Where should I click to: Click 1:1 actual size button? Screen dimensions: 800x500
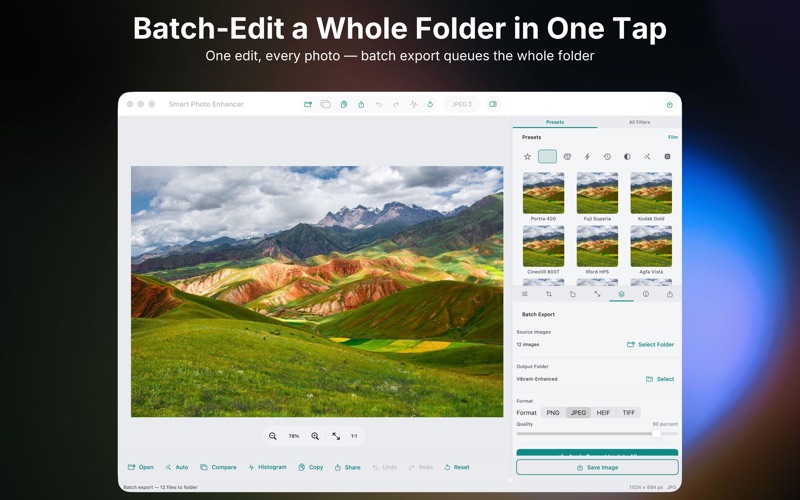pos(354,436)
